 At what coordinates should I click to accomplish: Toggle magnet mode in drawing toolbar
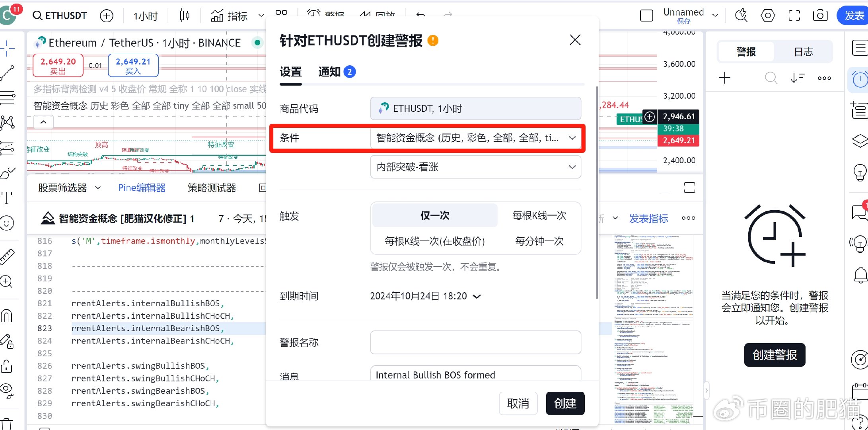(7, 316)
